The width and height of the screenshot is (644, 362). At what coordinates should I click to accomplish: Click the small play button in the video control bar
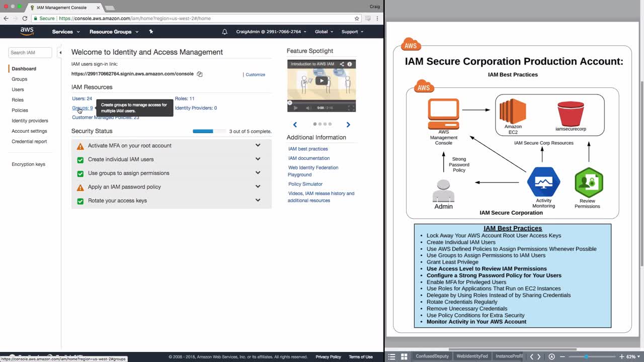coord(295,108)
